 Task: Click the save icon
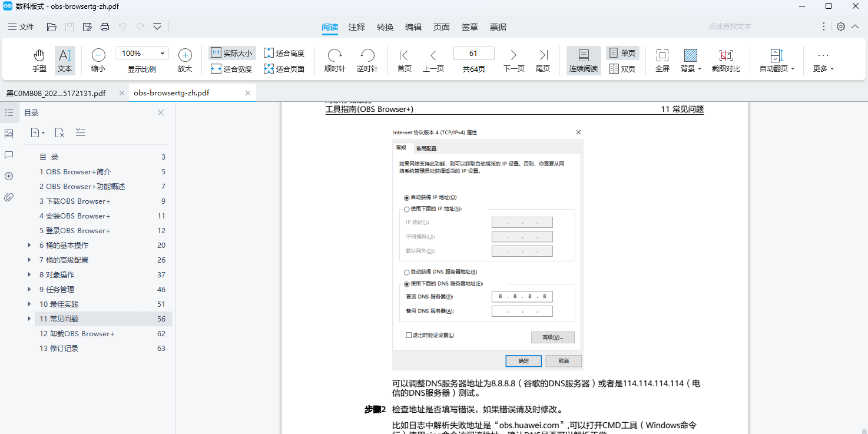[69, 26]
